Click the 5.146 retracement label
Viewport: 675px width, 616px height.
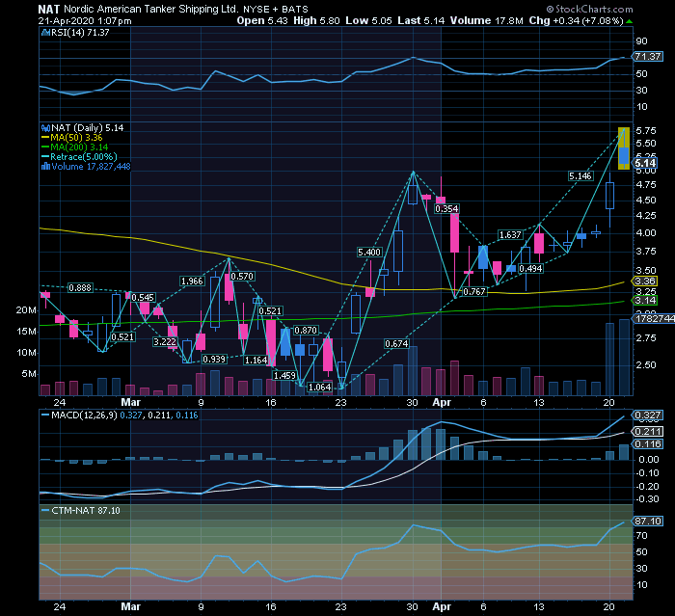[x=580, y=176]
